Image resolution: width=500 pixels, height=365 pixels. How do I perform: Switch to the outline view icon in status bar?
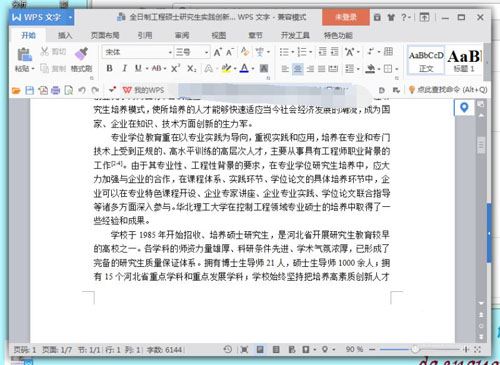[276, 349]
